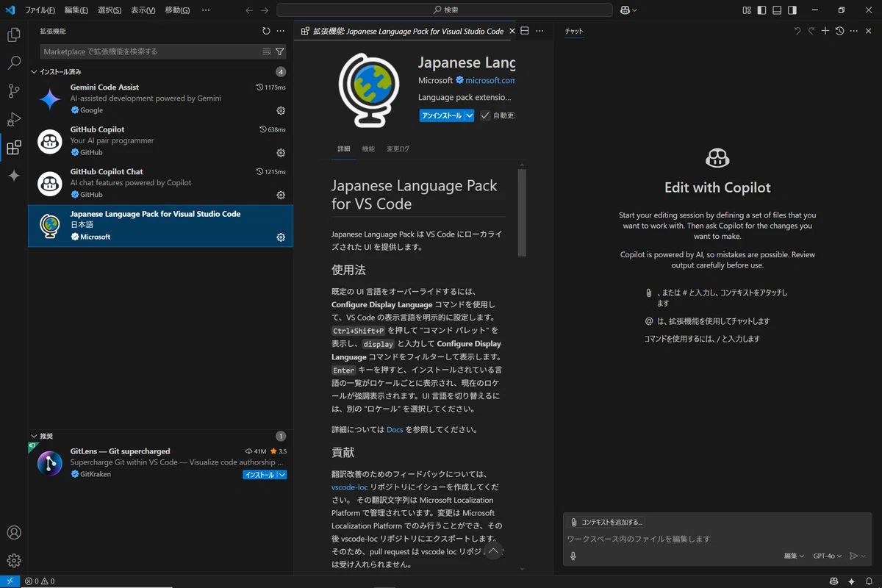Open the ファイル(F) menu
The image size is (882, 588).
(x=40, y=10)
